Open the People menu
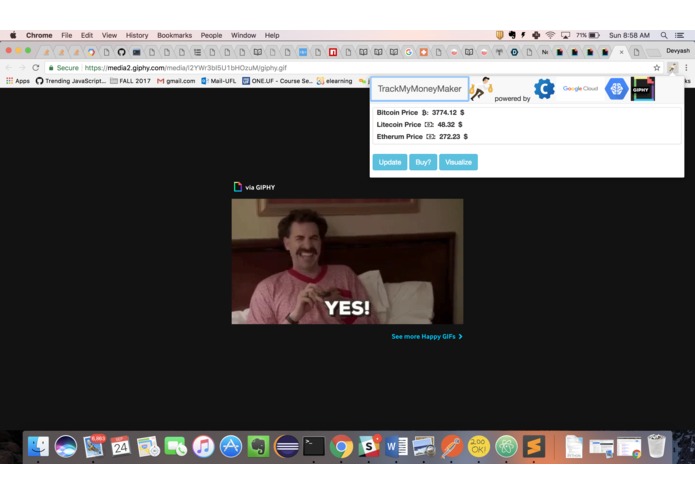Screen dimensions: 695x494 coord(211,35)
